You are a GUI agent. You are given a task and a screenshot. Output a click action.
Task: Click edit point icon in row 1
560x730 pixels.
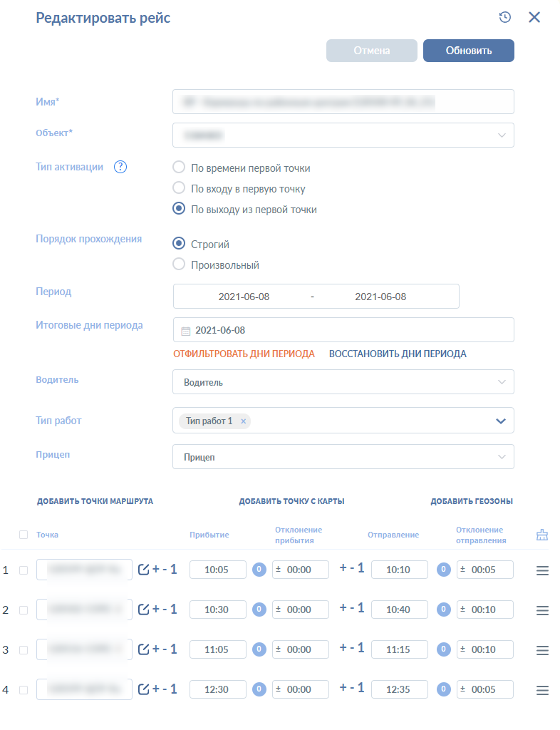coord(143,570)
